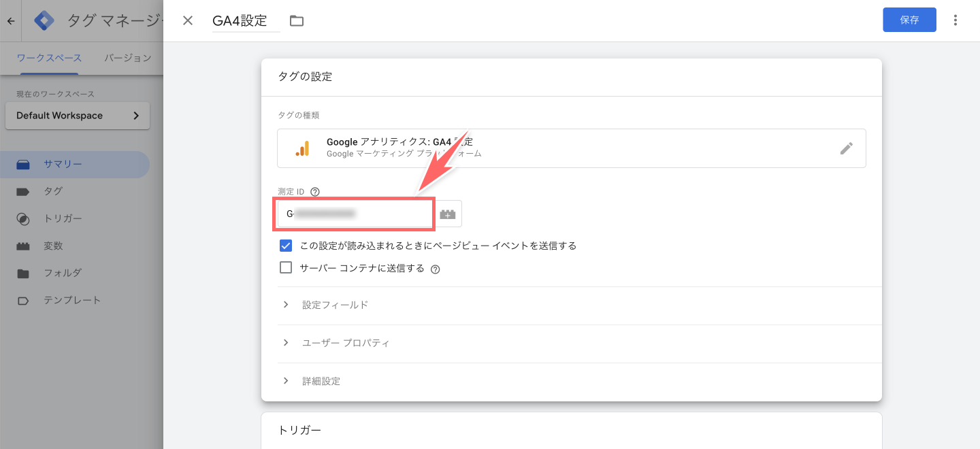Viewport: 980px width, 449px height.
Task: Open the three-dot menu at top right
Action: (x=955, y=20)
